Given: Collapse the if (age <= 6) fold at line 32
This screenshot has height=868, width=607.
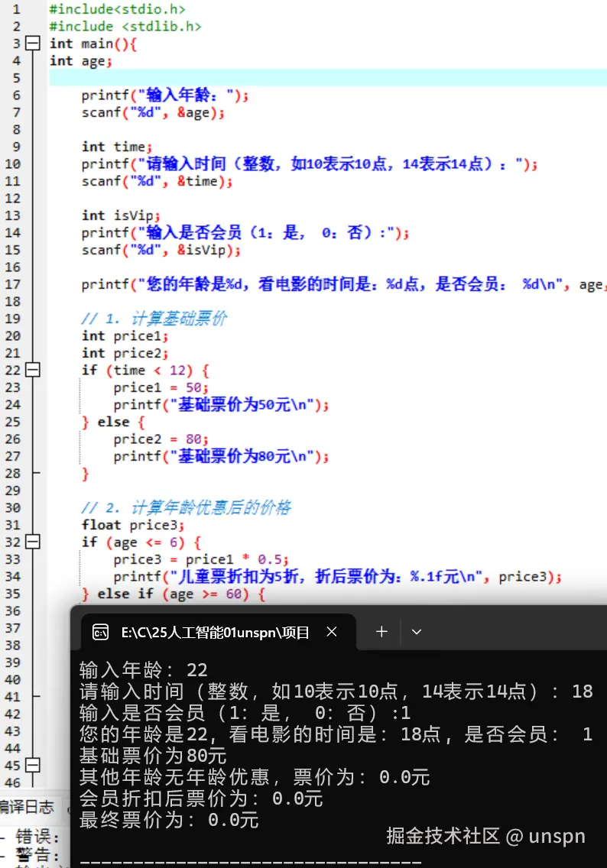Looking at the screenshot, I should coord(33,542).
